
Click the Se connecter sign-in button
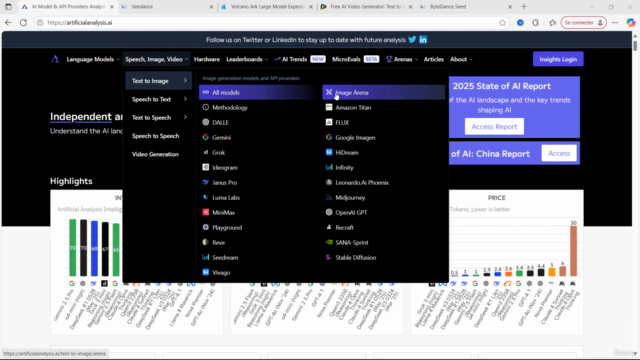coord(584,23)
